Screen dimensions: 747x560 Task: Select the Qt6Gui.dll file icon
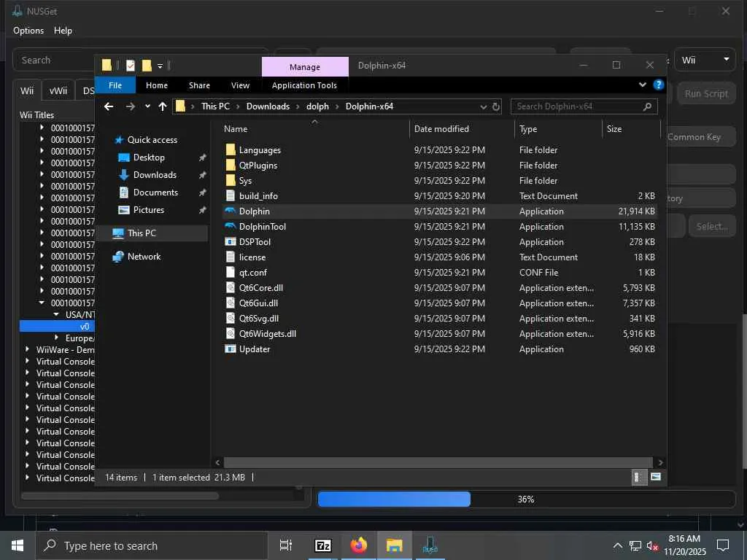tap(230, 303)
